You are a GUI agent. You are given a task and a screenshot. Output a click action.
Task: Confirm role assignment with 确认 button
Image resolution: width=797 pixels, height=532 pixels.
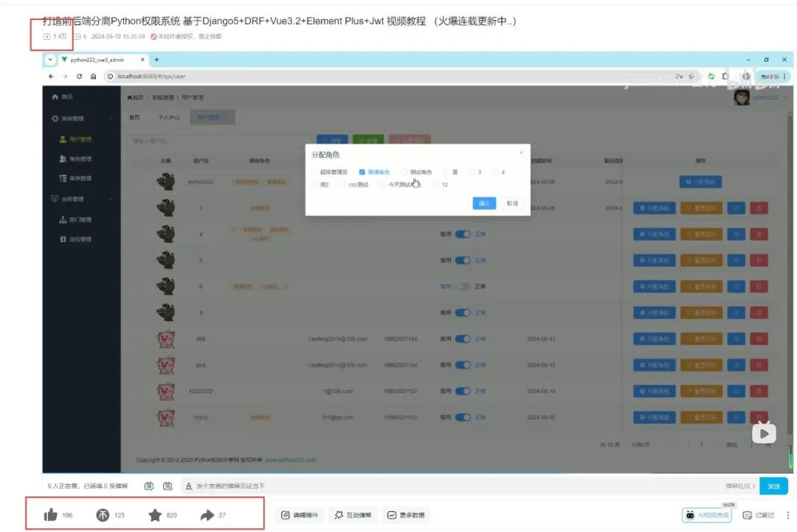coord(484,203)
